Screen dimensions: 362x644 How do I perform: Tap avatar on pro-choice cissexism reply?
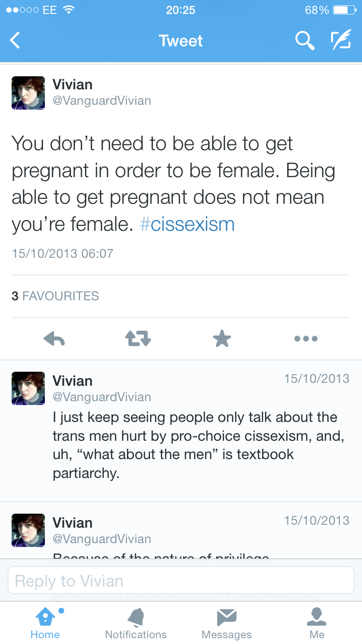tap(28, 388)
